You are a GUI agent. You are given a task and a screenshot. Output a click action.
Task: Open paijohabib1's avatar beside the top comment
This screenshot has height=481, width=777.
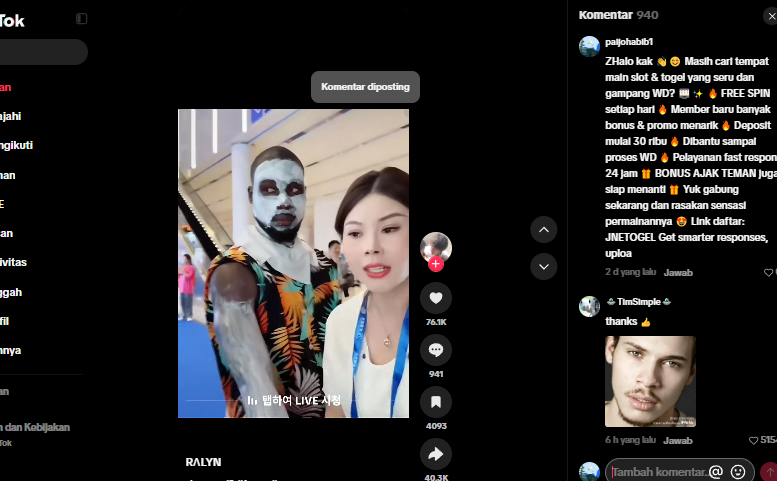589,47
